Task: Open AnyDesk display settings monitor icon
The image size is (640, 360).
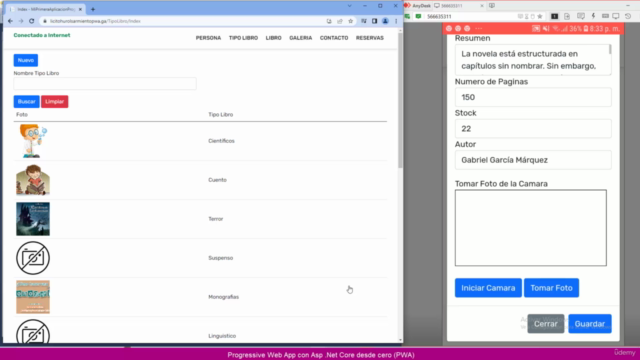Action: (616, 16)
